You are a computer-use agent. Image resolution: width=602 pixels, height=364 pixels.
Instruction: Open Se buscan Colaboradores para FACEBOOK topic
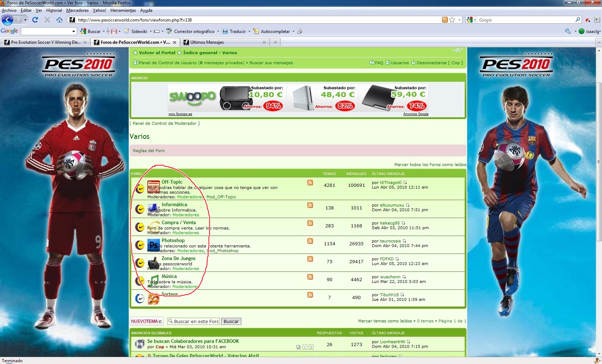193,341
